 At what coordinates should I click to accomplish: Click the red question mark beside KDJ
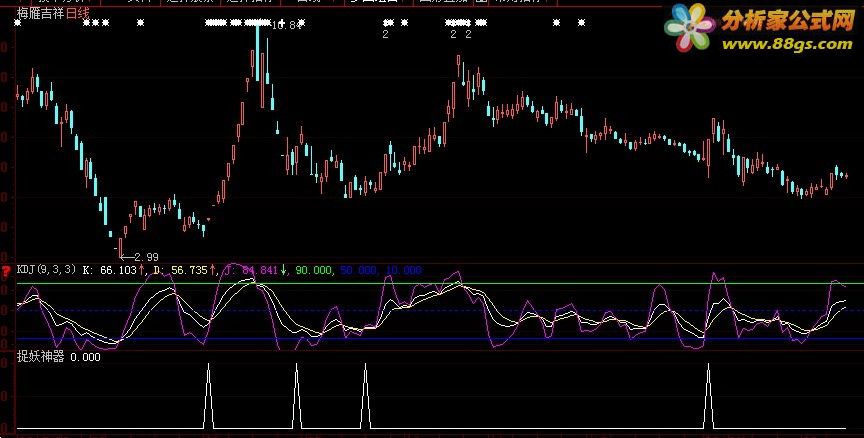click(6, 271)
